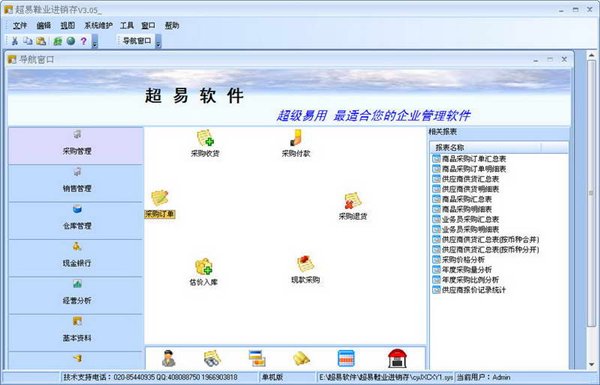Select 仓库管理 in the left navigation
Screen dimensions: 600x385
click(x=76, y=221)
